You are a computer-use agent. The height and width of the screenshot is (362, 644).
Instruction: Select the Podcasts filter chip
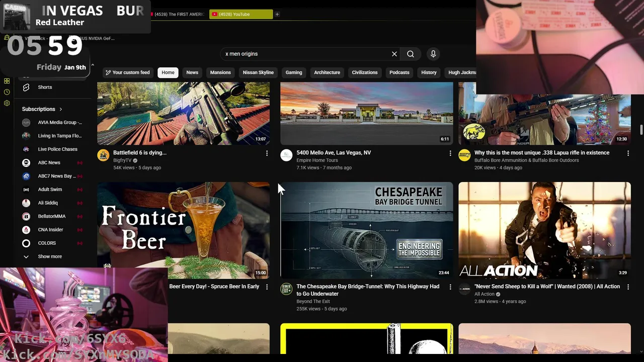point(399,72)
